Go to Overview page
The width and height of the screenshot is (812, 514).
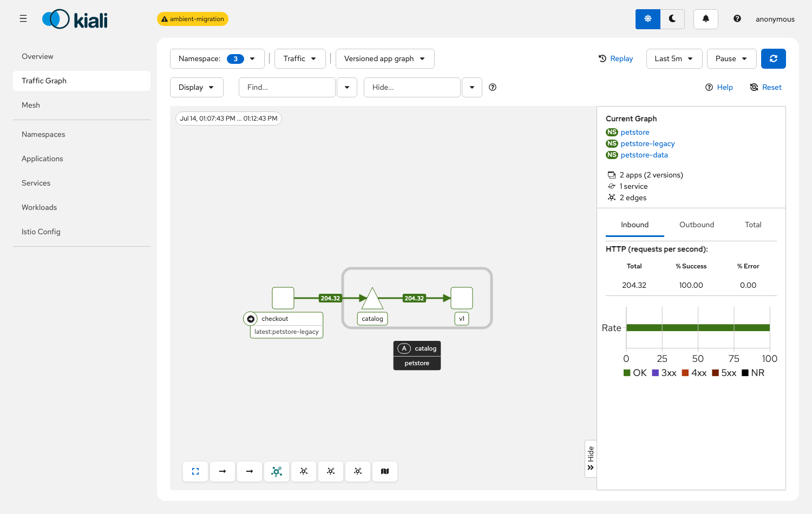[82, 56]
